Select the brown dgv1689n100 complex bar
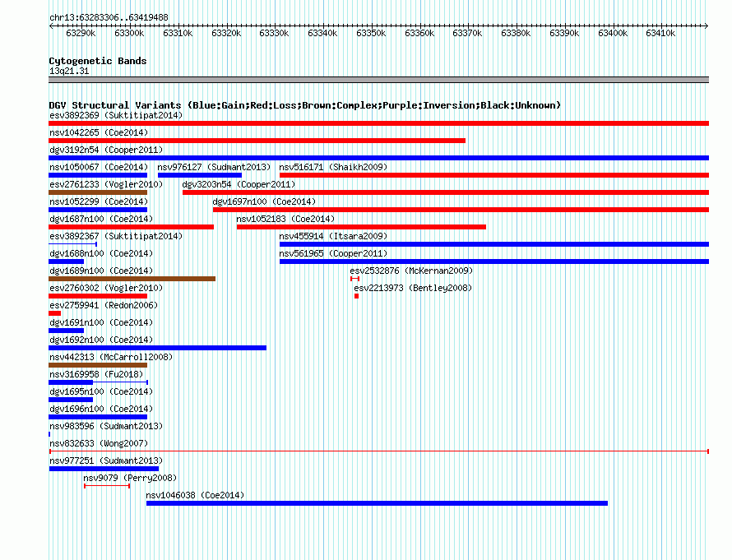 click(132, 279)
